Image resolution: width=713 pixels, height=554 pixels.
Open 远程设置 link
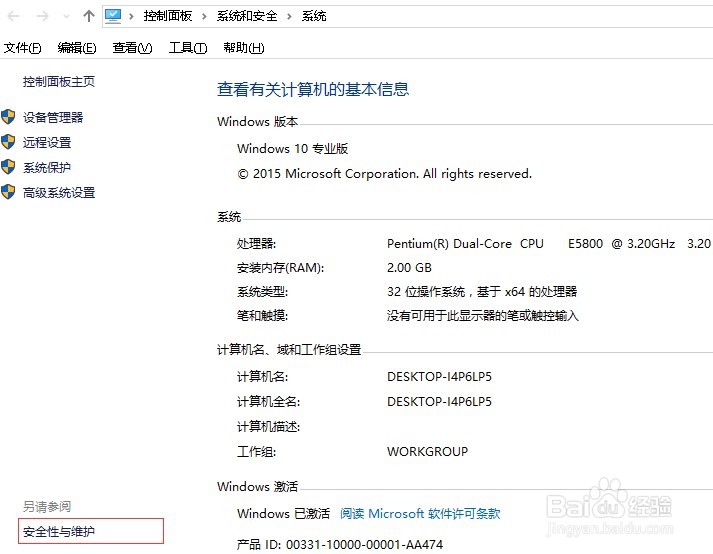click(x=47, y=142)
